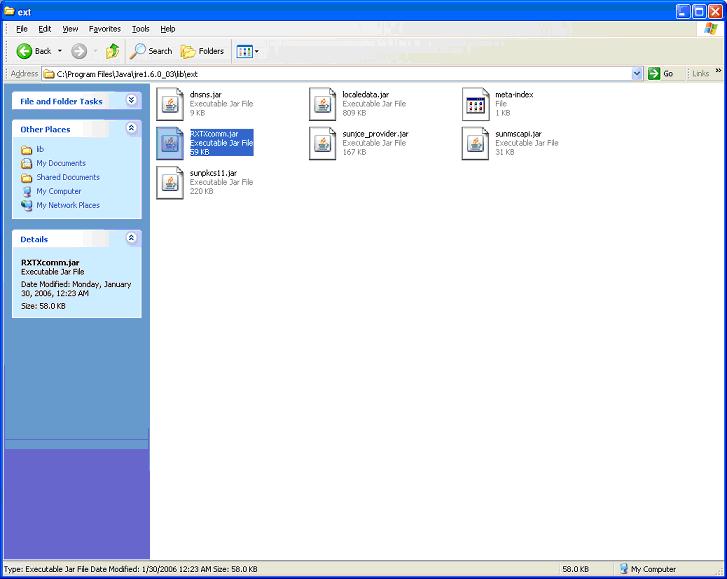Open the Back button history dropdown
Image resolution: width=727 pixels, height=579 pixels.
pos(60,51)
